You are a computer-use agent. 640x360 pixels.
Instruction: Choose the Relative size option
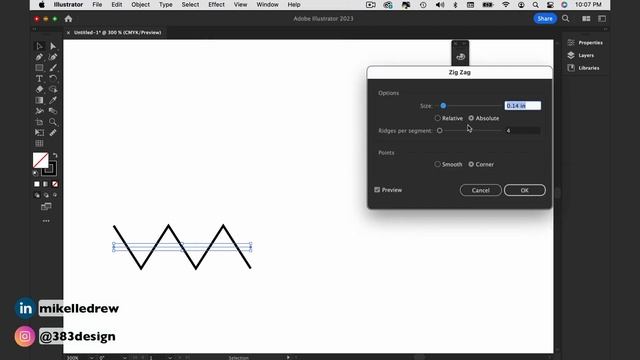coord(449,118)
